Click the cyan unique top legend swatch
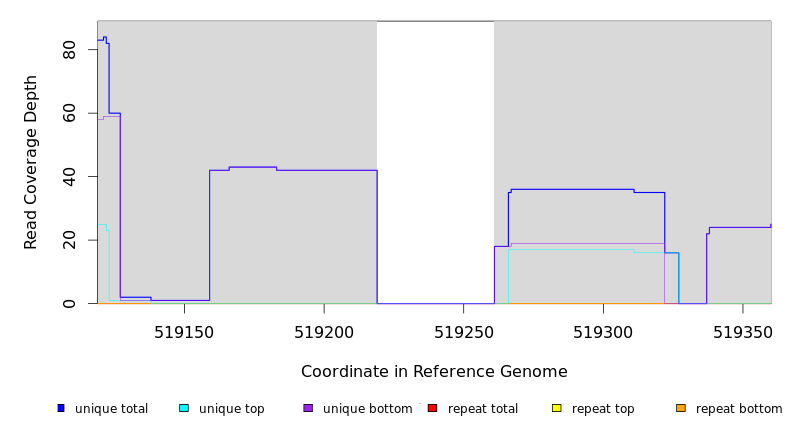 pos(184,408)
